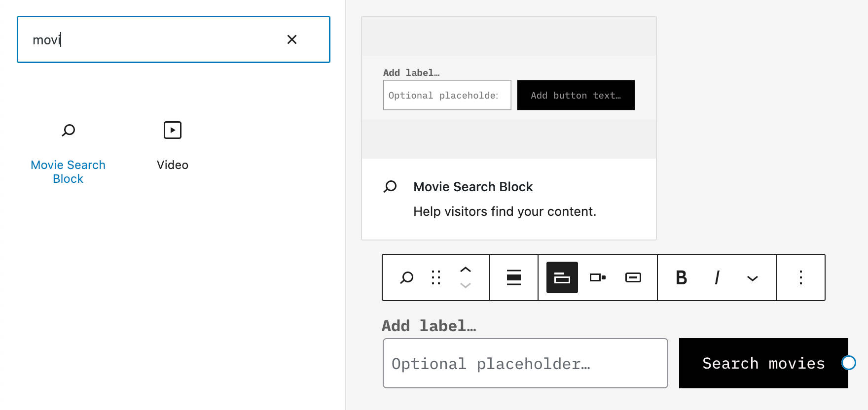The image size is (868, 410).
Task: Click the drag handle in block toolbar
Action: click(436, 277)
